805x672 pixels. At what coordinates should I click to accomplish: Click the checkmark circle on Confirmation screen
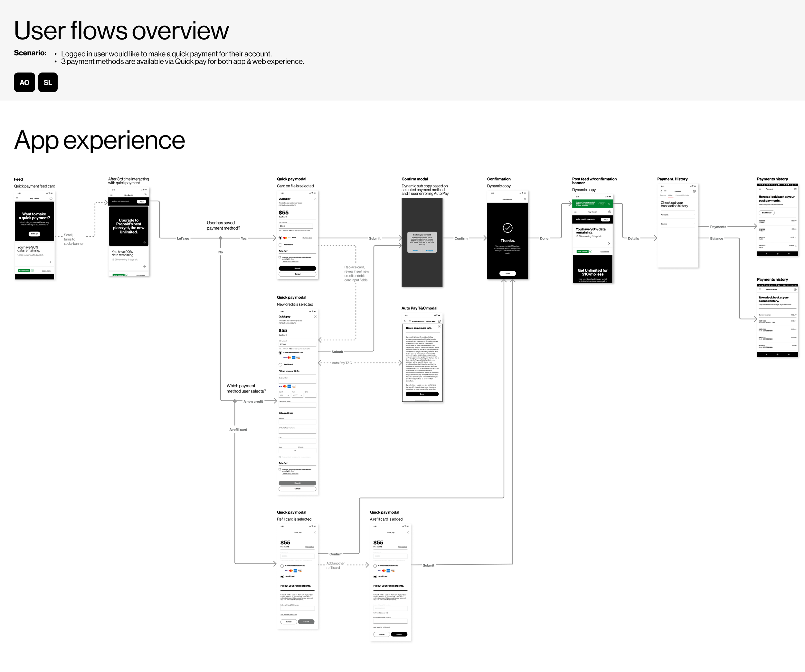point(507,228)
